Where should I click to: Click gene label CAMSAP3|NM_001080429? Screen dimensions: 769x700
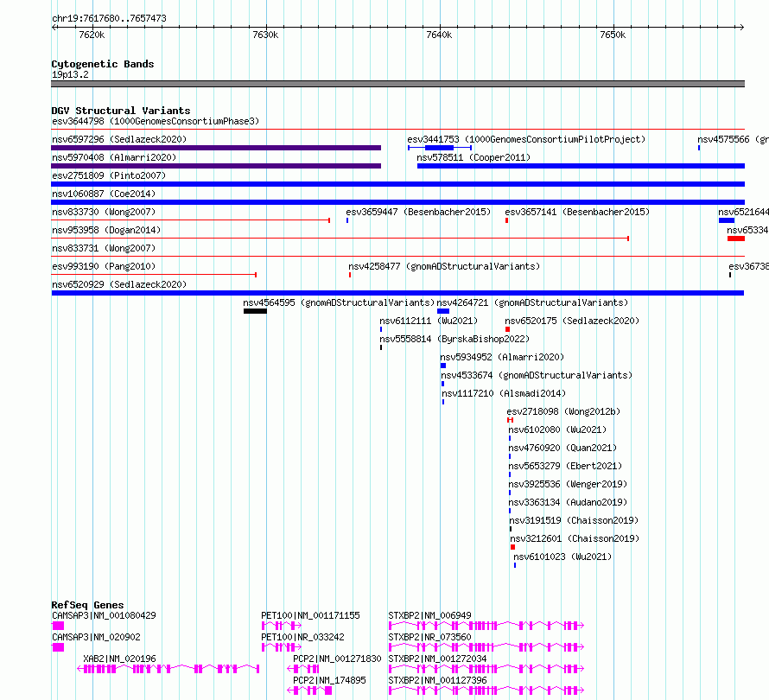(x=104, y=615)
